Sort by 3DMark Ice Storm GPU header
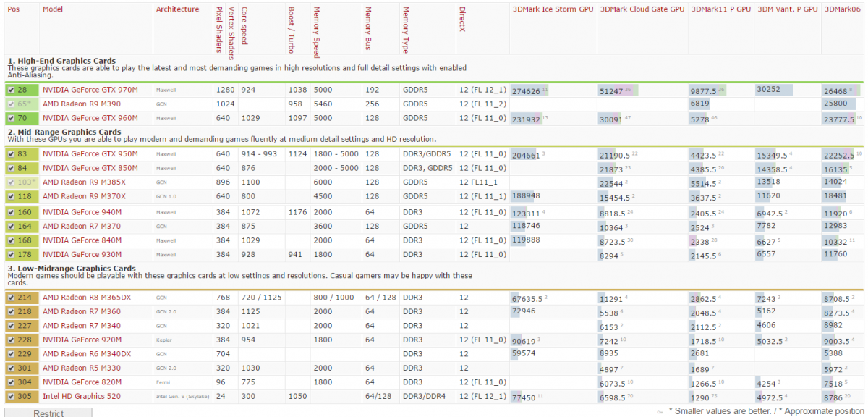Screen dimensions: 868x417 pyautogui.click(x=552, y=9)
